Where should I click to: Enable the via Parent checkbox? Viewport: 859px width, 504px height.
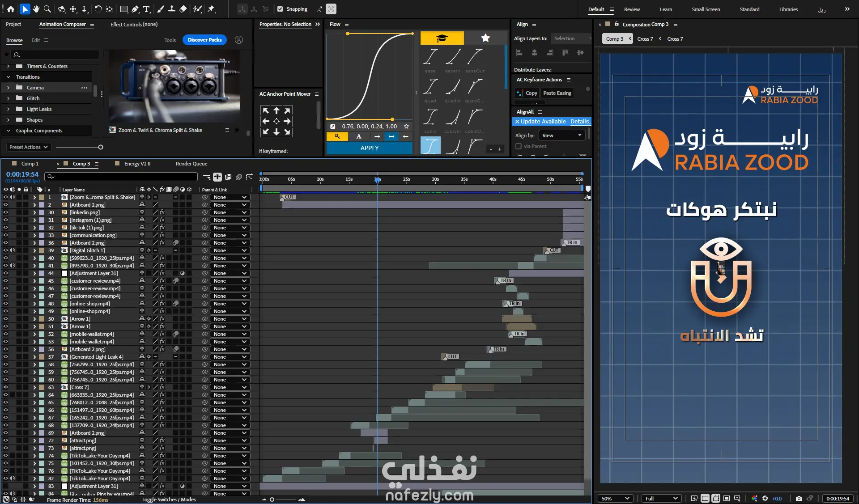(519, 146)
